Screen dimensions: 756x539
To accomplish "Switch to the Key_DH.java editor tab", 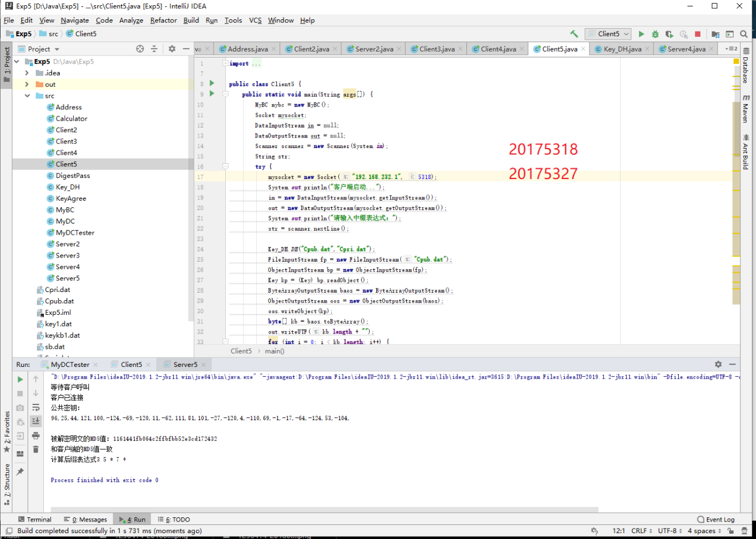I will click(x=622, y=49).
